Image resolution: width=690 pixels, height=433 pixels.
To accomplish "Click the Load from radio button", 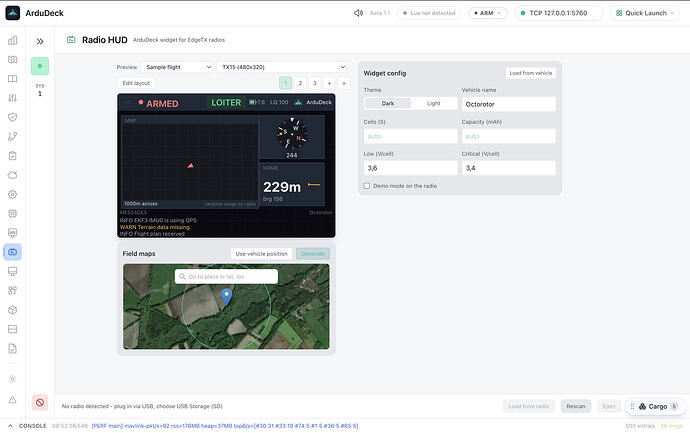I will point(529,406).
